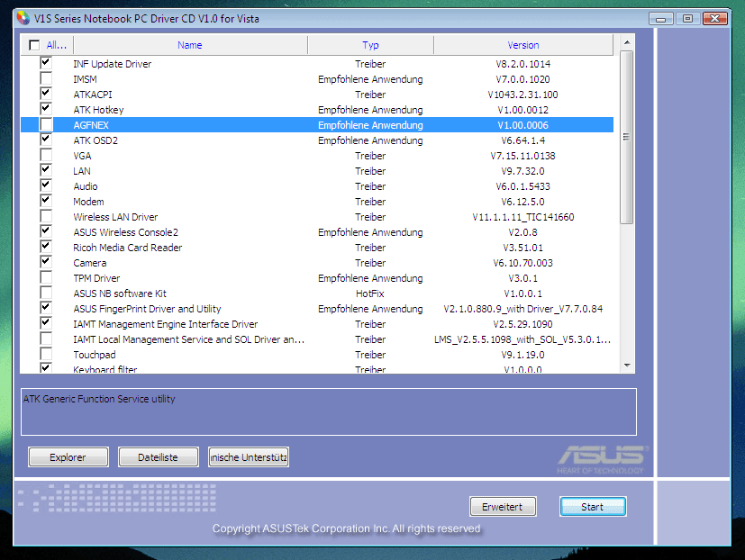The image size is (745, 560).
Task: Click the vertical scrollbar thumb
Action: click(x=627, y=137)
